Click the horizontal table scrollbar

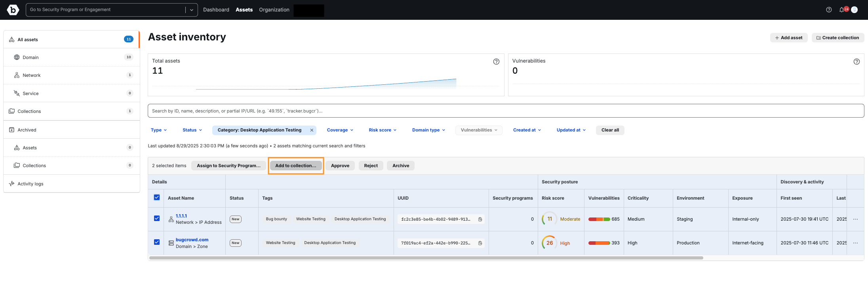[426, 258]
